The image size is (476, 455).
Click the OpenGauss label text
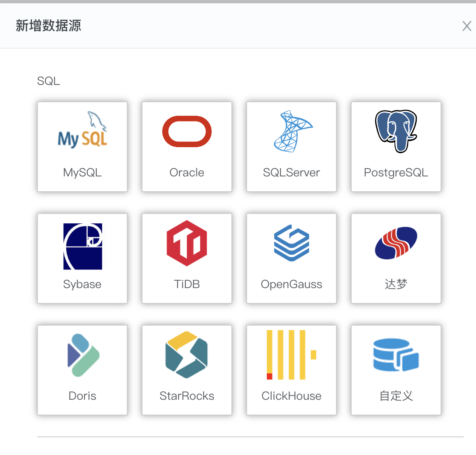tap(292, 284)
